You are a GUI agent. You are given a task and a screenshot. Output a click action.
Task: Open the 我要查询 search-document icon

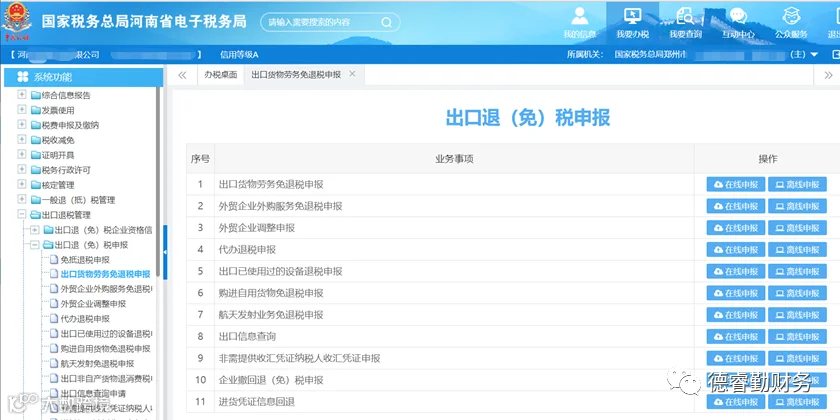point(685,16)
